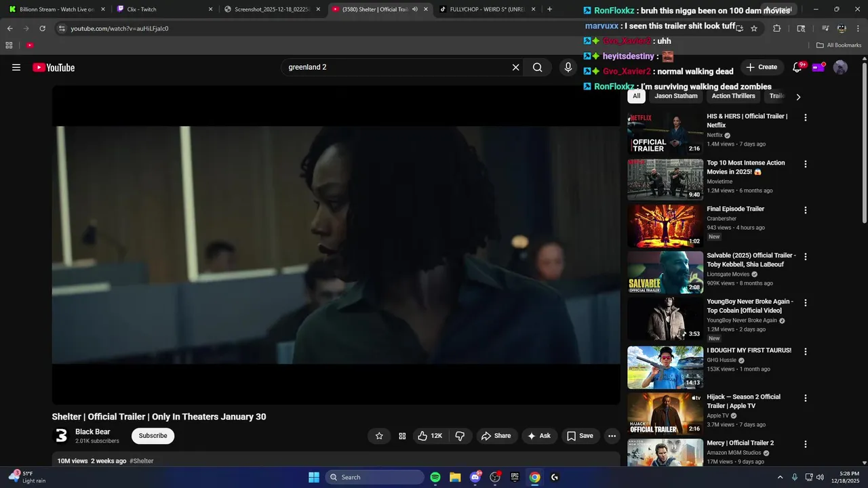View site information icon in address bar
Screen dimensions: 868x488
[62, 28]
